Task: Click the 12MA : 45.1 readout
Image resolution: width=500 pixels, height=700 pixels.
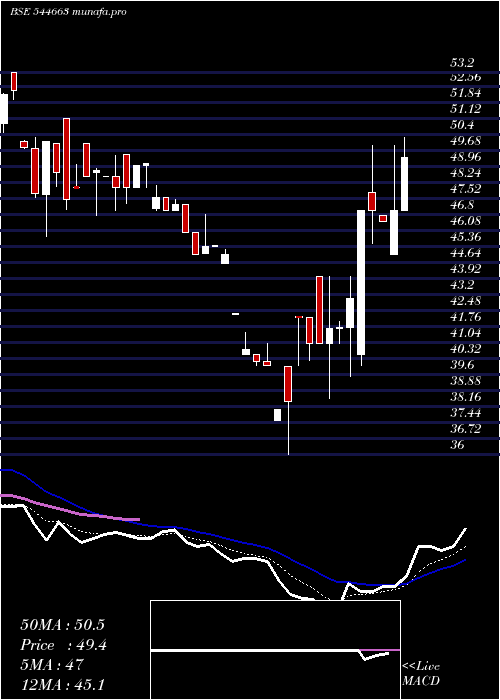Action: tap(62, 684)
